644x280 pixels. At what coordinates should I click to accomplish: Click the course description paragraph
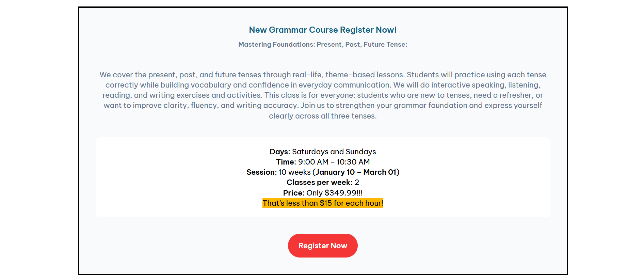323,95
